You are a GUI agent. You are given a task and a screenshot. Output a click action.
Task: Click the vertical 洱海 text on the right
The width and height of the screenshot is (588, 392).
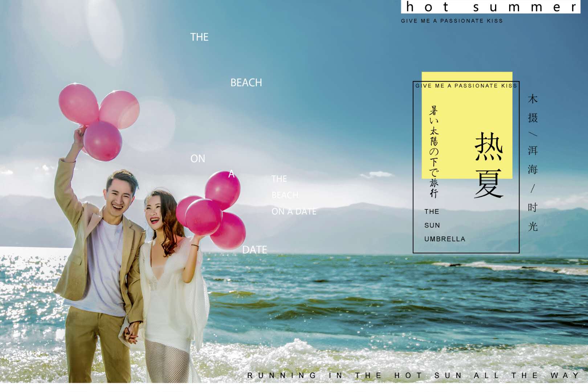[532, 160]
